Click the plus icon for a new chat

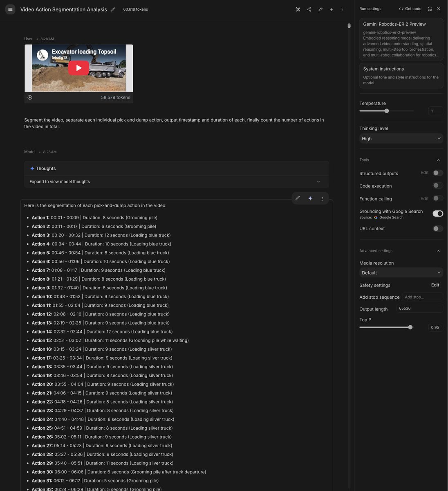332,9
